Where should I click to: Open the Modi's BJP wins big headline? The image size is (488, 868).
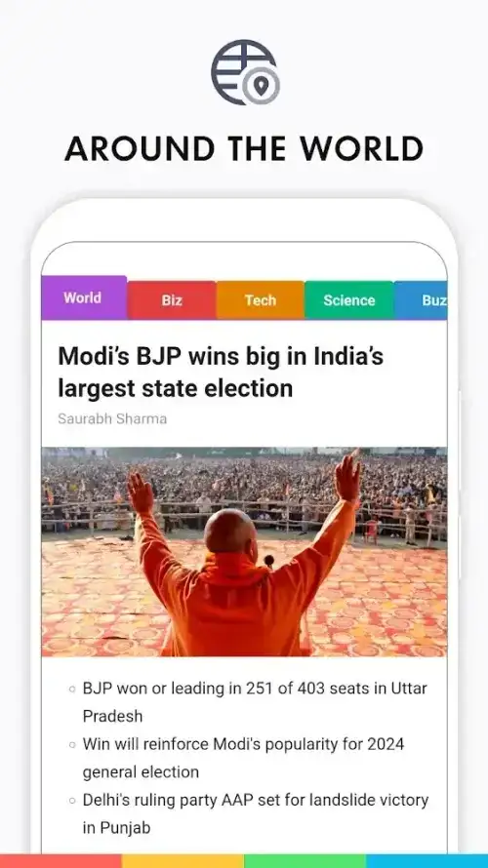click(221, 372)
